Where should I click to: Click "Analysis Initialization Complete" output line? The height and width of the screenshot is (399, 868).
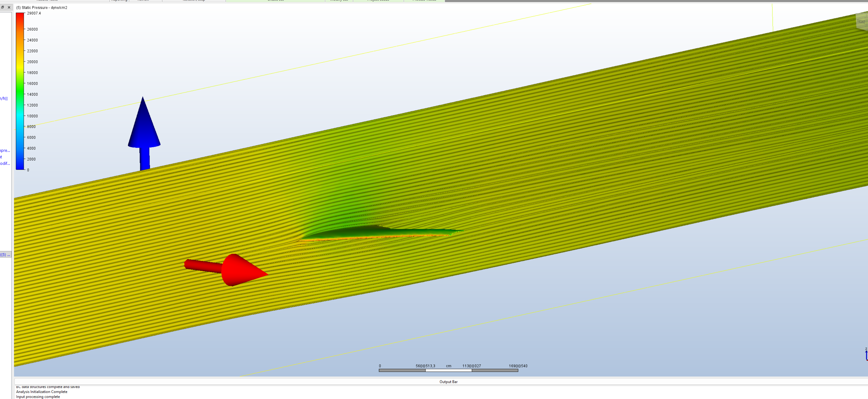42,392
